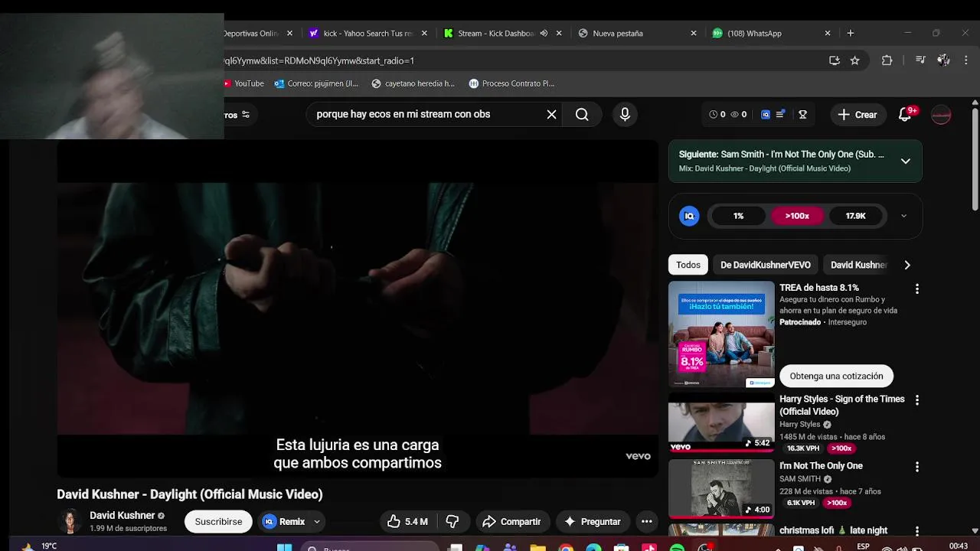Open the vidIQ trophy icon
This screenshot has width=980, height=551.
click(x=802, y=114)
